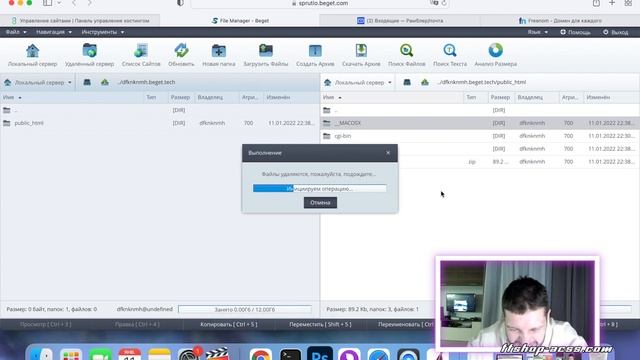Sort left panel by Имя column
Image resolution: width=640 pixels, height=360 pixels.
[72, 97]
